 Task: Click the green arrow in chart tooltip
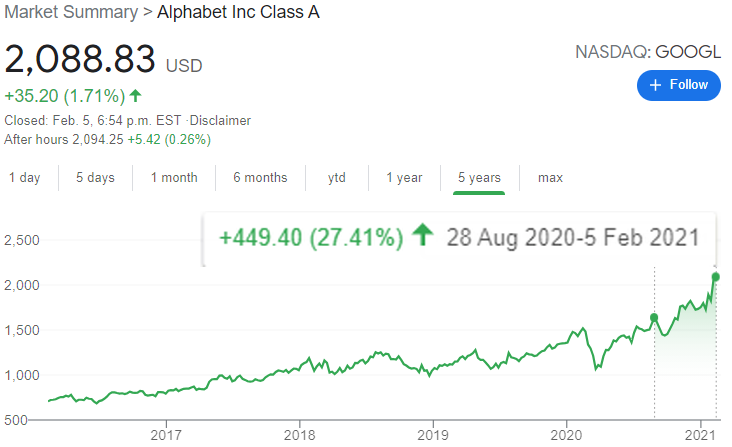tap(423, 238)
